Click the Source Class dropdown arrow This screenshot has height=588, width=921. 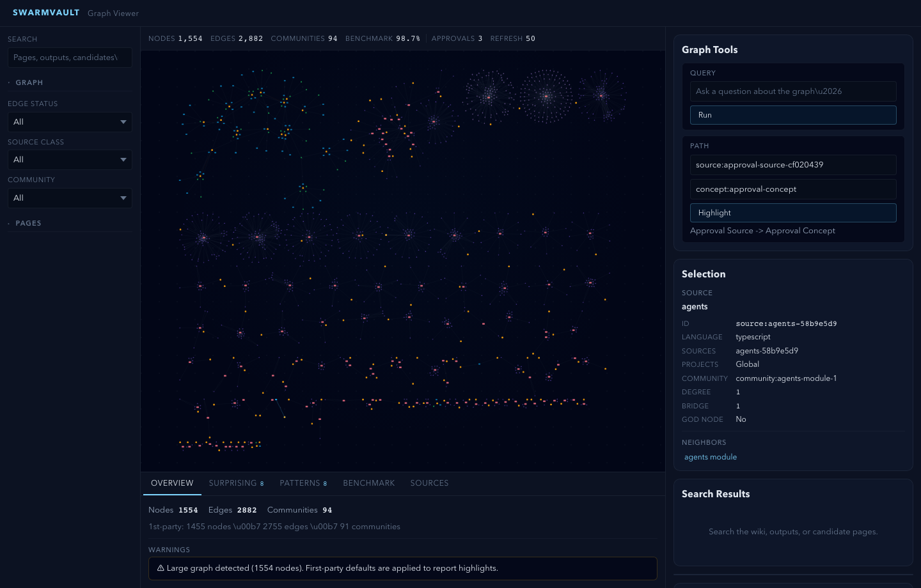[123, 160]
